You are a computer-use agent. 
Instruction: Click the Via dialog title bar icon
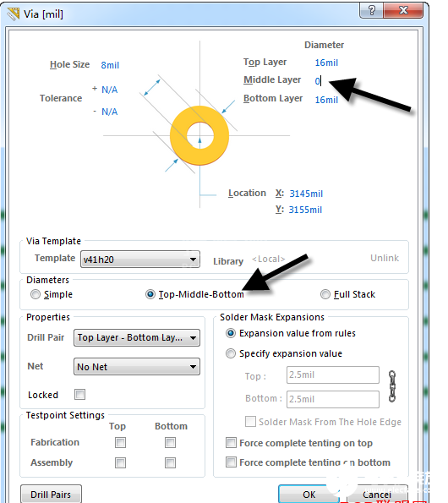coord(14,14)
